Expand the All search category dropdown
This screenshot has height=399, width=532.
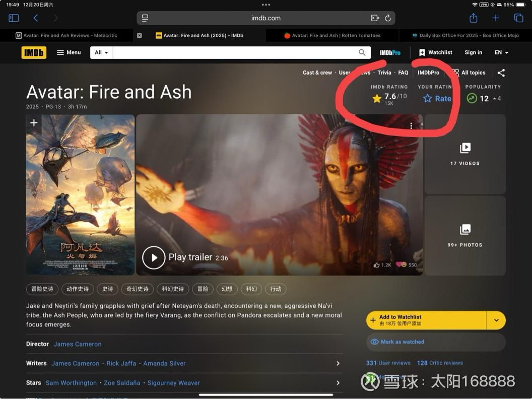click(x=101, y=52)
